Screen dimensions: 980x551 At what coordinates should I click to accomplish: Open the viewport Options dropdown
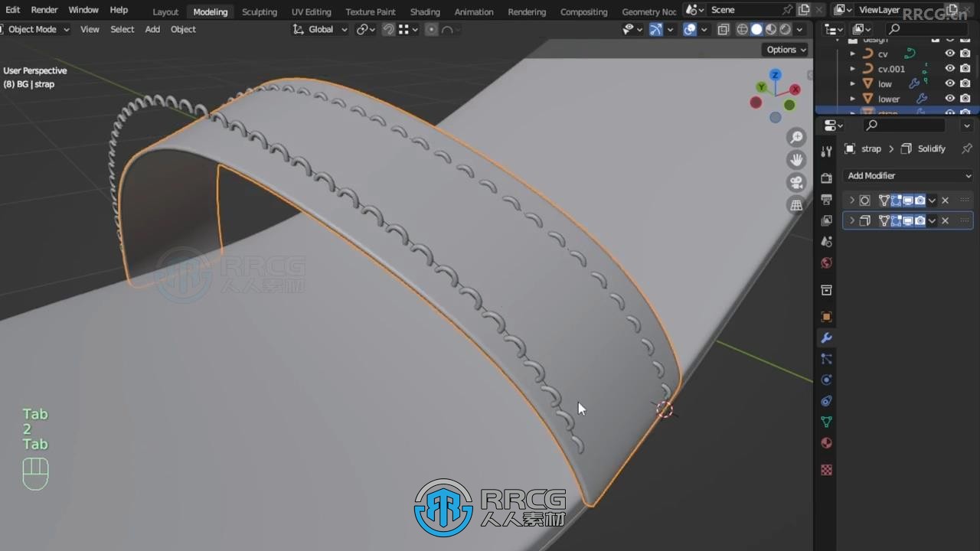(786, 50)
